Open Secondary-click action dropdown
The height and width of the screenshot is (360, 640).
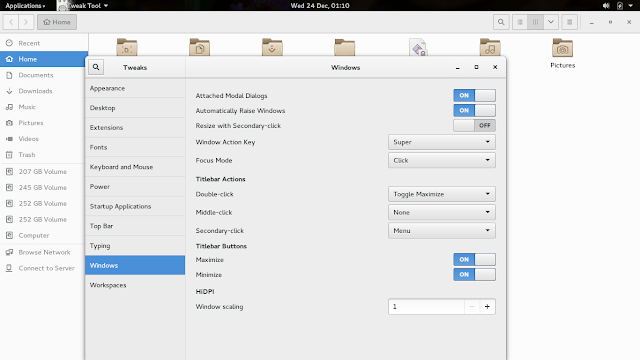point(442,231)
